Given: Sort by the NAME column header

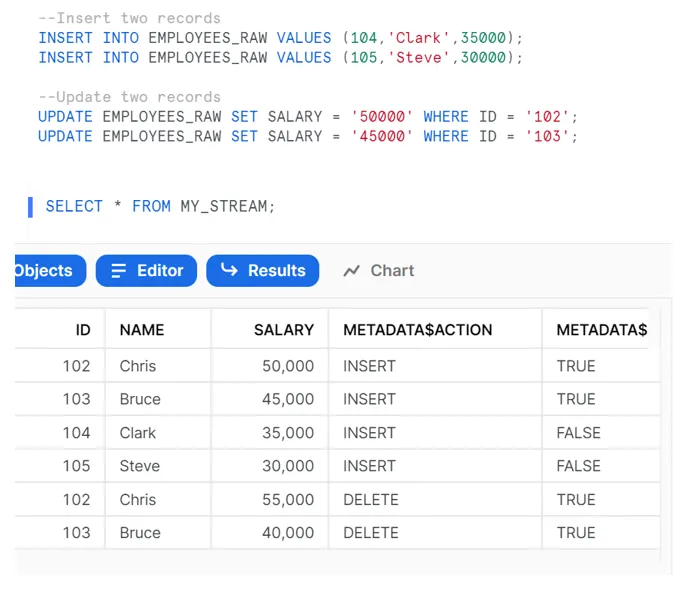Looking at the screenshot, I should [141, 330].
